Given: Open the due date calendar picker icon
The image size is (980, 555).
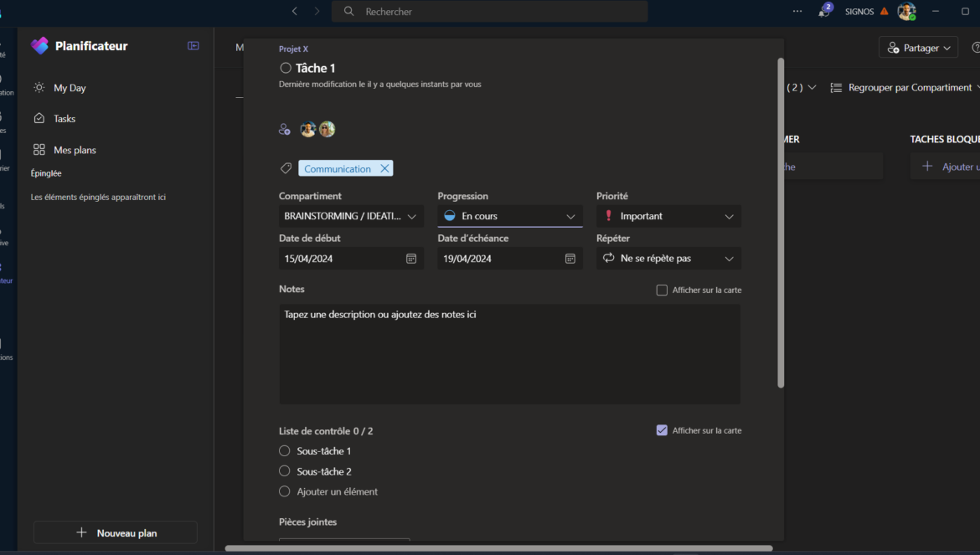Looking at the screenshot, I should [x=570, y=259].
